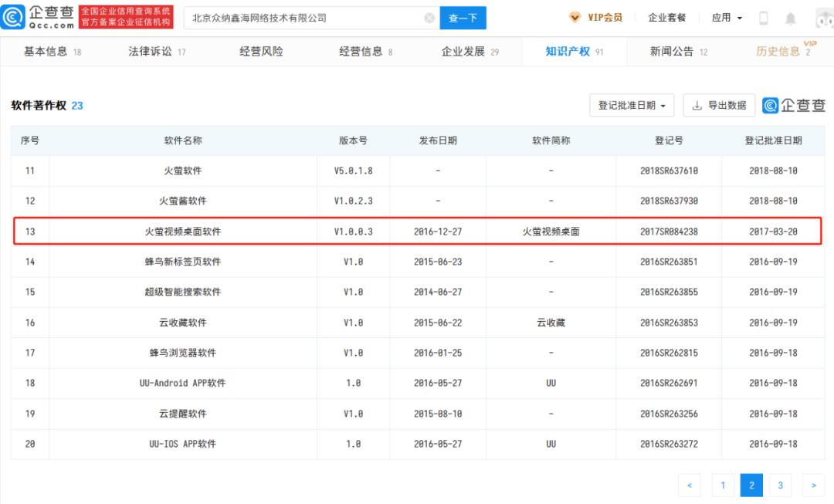Go to page 3 of results
This screenshot has width=834, height=504.
(x=780, y=485)
